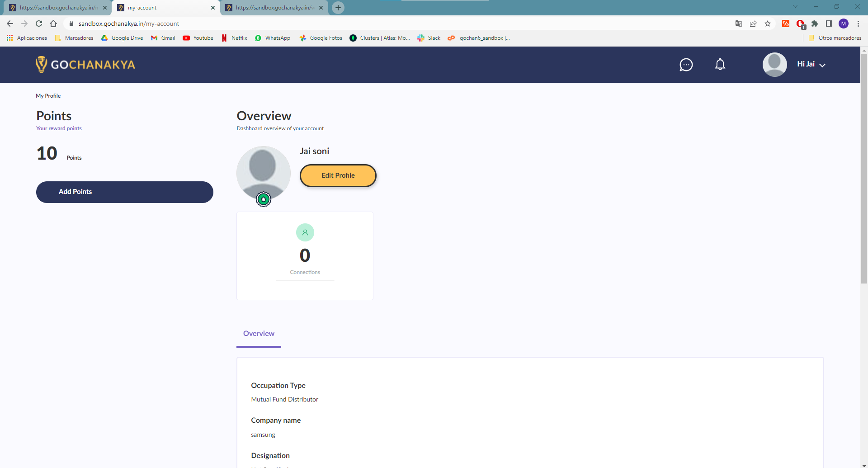Image resolution: width=868 pixels, height=468 pixels.
Task: Reload the page
Action: click(39, 24)
